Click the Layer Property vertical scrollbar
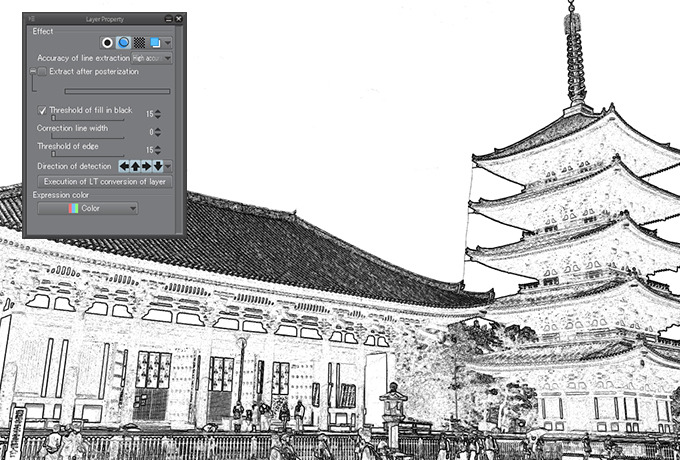The width and height of the screenshot is (680, 460). click(180, 130)
